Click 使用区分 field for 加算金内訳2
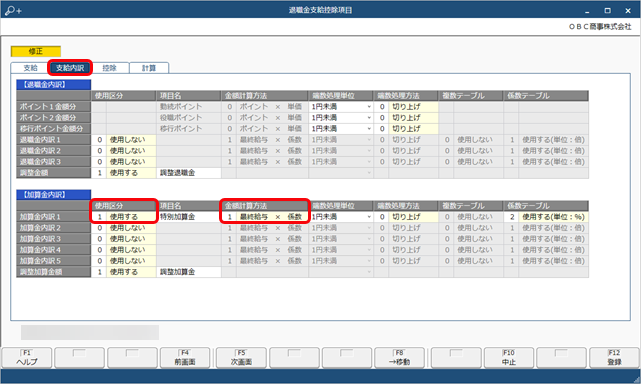 123,228
